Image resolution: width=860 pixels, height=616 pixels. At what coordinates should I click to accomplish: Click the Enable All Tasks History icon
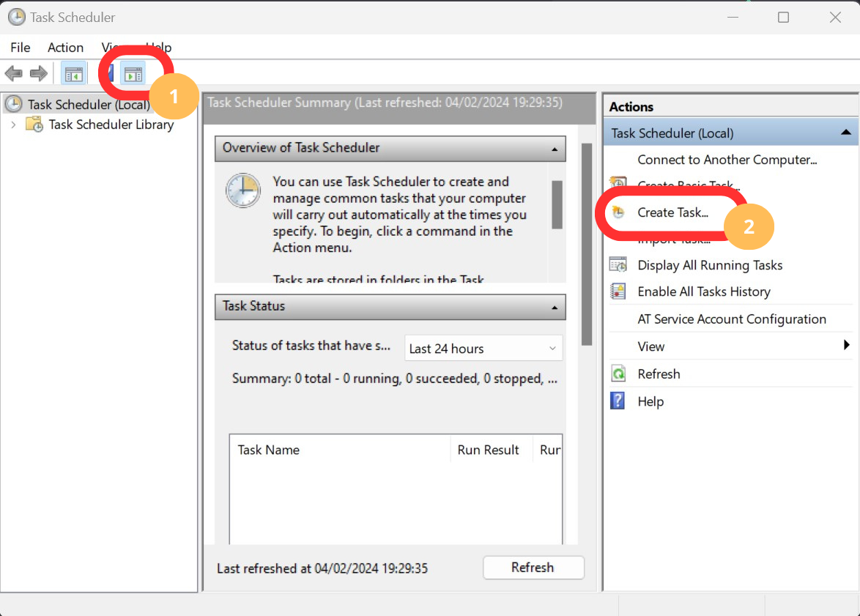click(618, 292)
